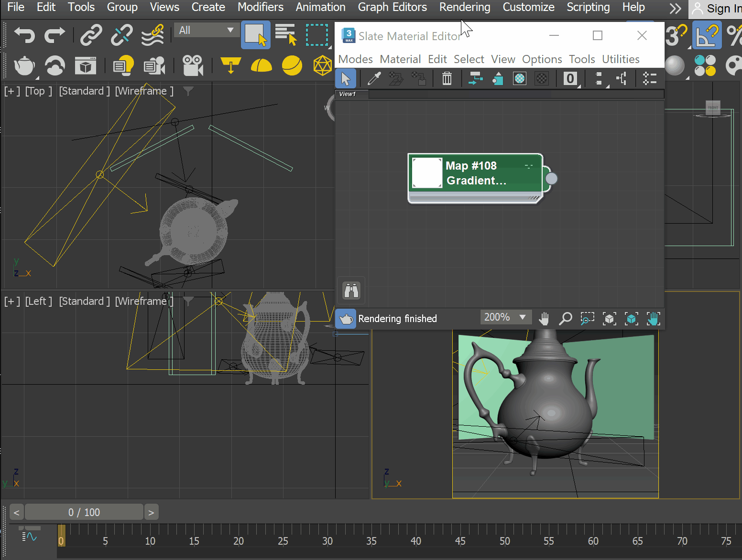Toggle the rectangular Select Object tool
The height and width of the screenshot is (560, 742).
coord(255,35)
